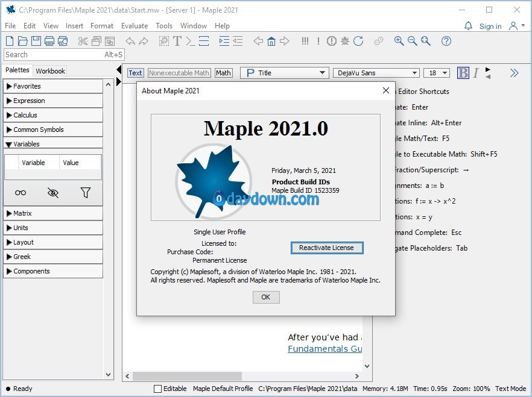Open a file using the folder icon
532x397 pixels.
click(x=23, y=41)
